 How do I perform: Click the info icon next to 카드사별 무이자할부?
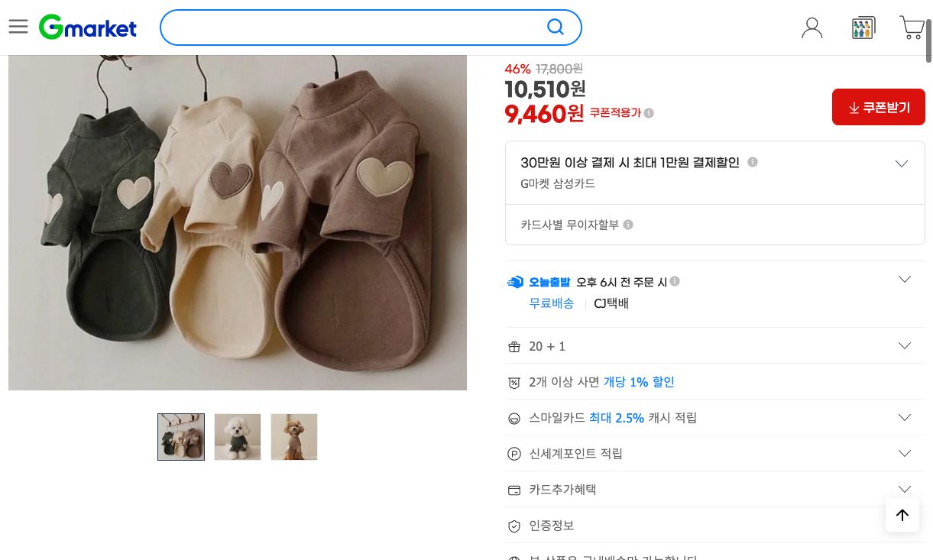coord(628,224)
